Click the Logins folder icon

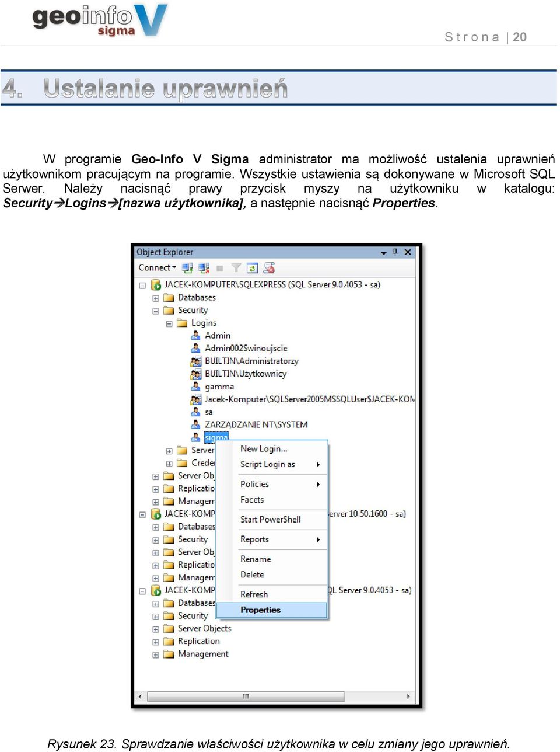click(x=182, y=323)
